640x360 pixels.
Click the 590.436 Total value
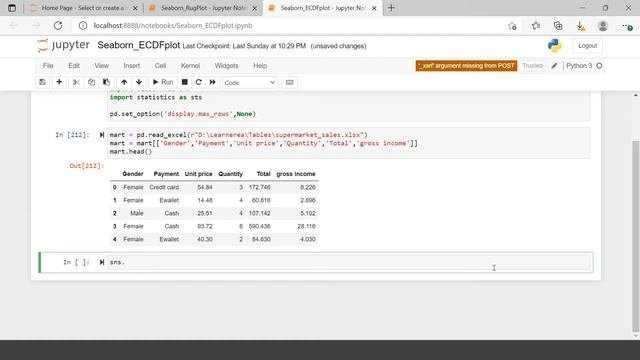coord(260,226)
